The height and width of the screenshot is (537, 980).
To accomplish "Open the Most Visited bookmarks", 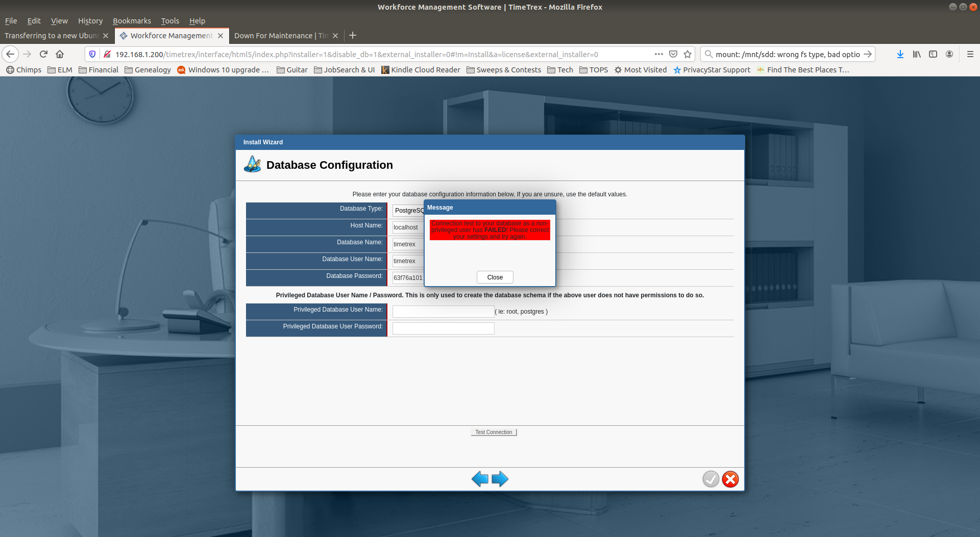I will pos(641,70).
